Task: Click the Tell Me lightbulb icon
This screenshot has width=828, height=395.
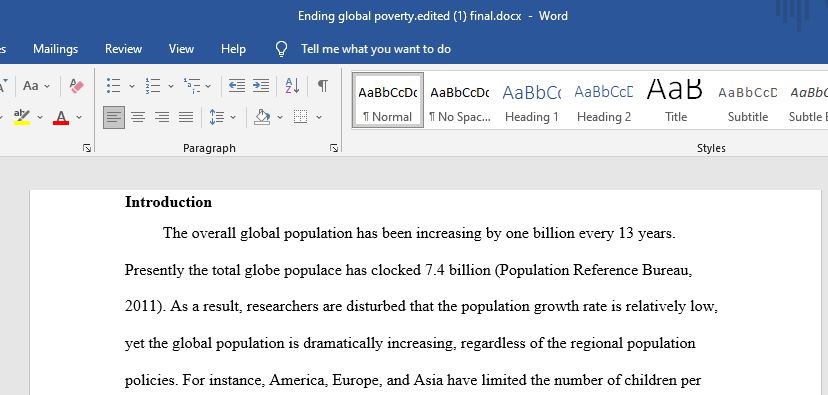Action: pyautogui.click(x=281, y=49)
